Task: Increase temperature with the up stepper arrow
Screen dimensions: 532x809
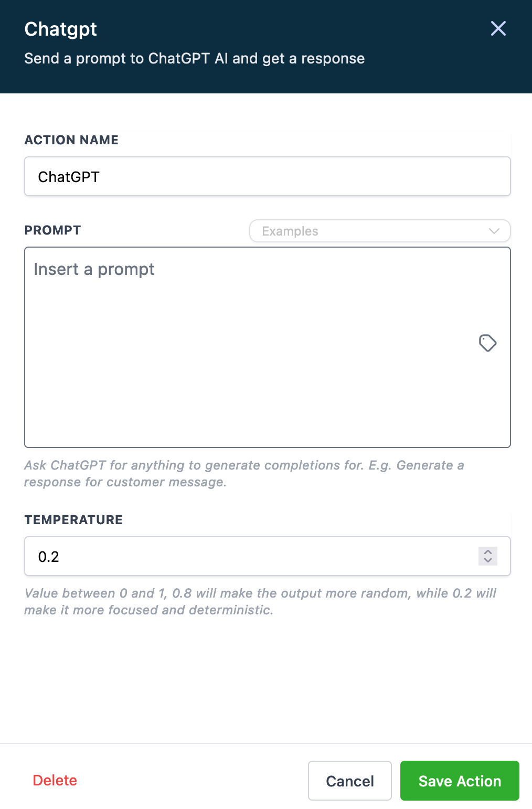Action: 488,552
